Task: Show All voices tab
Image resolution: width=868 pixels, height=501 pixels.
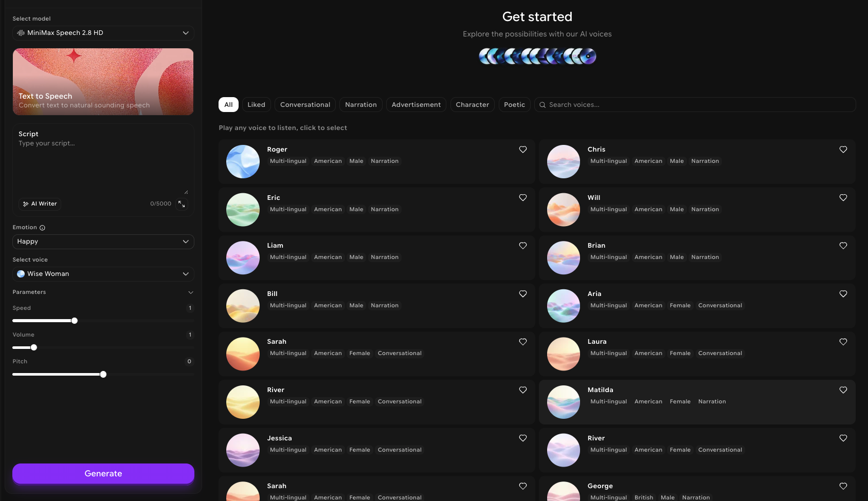Action: pyautogui.click(x=228, y=105)
